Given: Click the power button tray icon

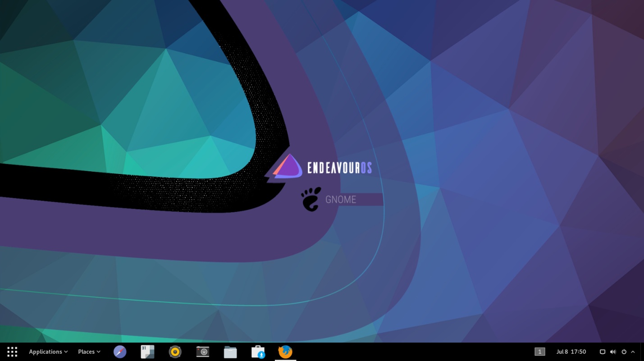Looking at the screenshot, I should pyautogui.click(x=624, y=352).
